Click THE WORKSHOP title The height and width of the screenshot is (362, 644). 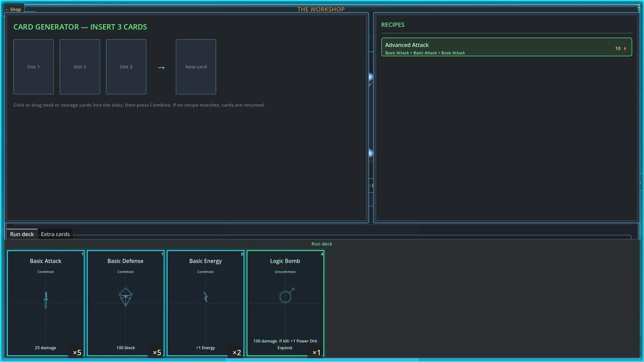click(321, 9)
